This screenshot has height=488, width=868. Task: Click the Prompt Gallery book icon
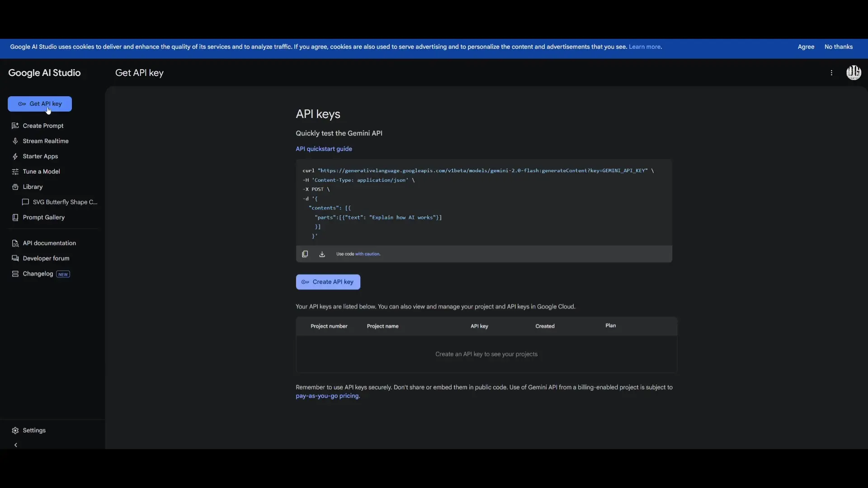(15, 217)
